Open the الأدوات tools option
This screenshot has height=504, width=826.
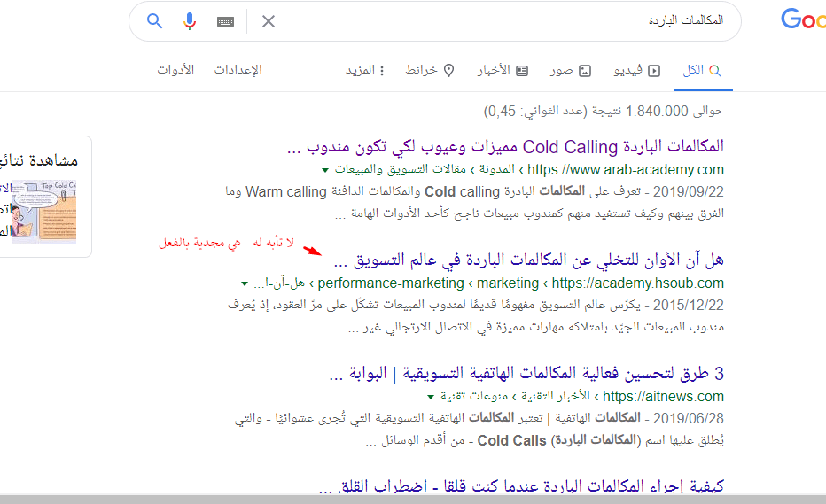[175, 70]
